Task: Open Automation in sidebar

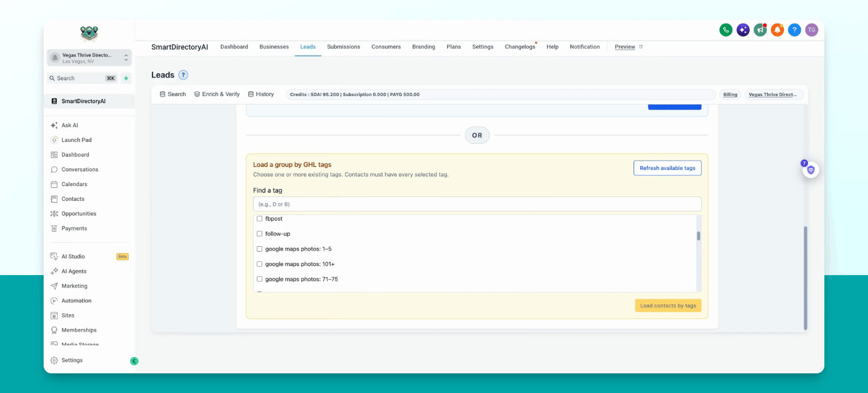Action: tap(76, 301)
